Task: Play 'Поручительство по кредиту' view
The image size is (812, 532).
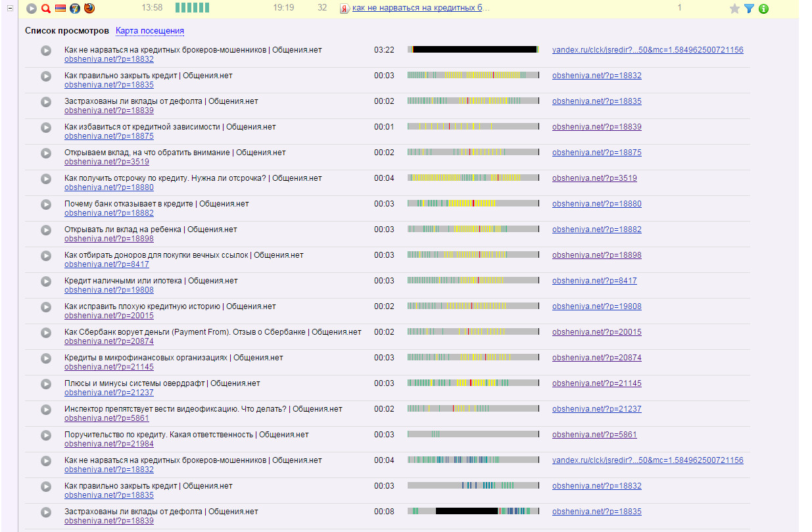Action: [46, 435]
